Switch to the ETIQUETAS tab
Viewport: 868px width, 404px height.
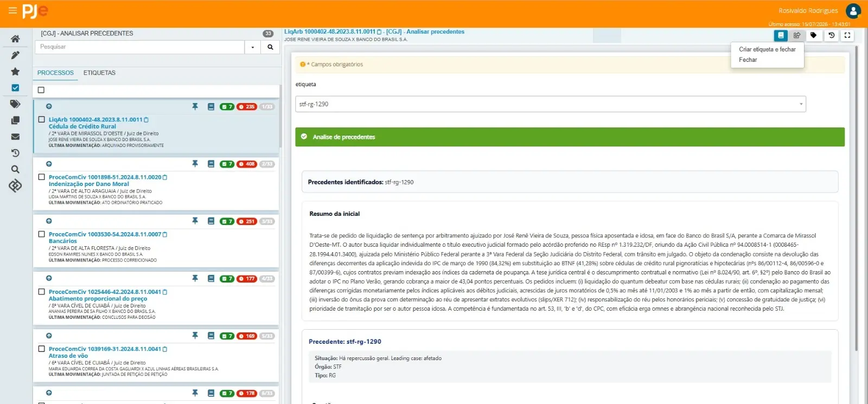coord(99,73)
